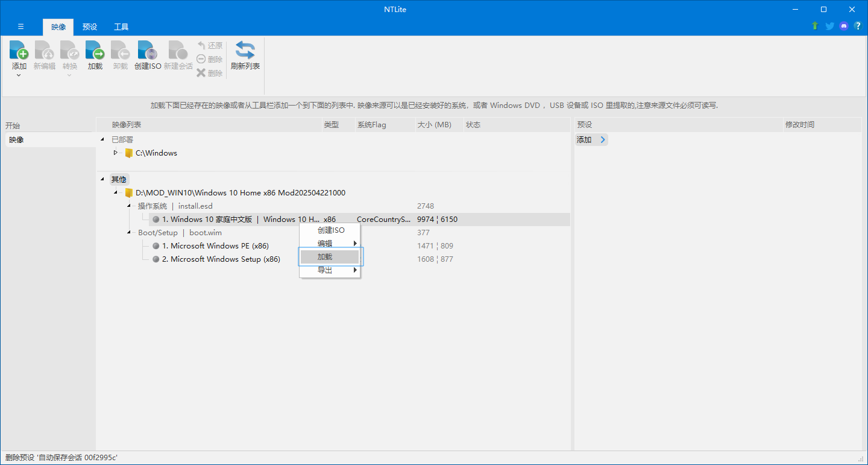Click the 转换 toolbar icon

tap(70, 50)
